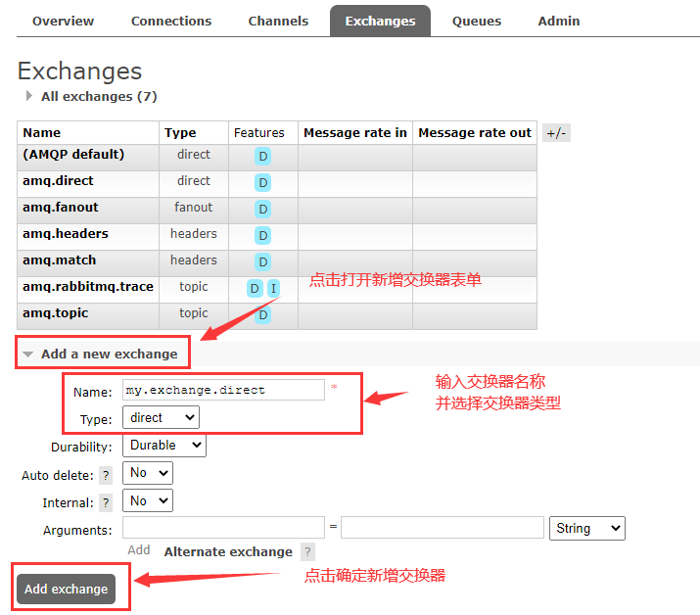700x615 pixels.
Task: Focus the Arguments key input field
Action: click(223, 528)
